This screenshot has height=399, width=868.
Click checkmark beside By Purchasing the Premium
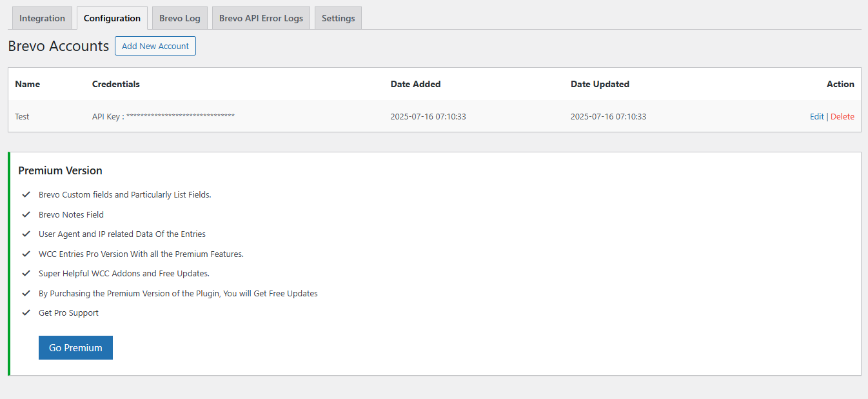pos(26,292)
